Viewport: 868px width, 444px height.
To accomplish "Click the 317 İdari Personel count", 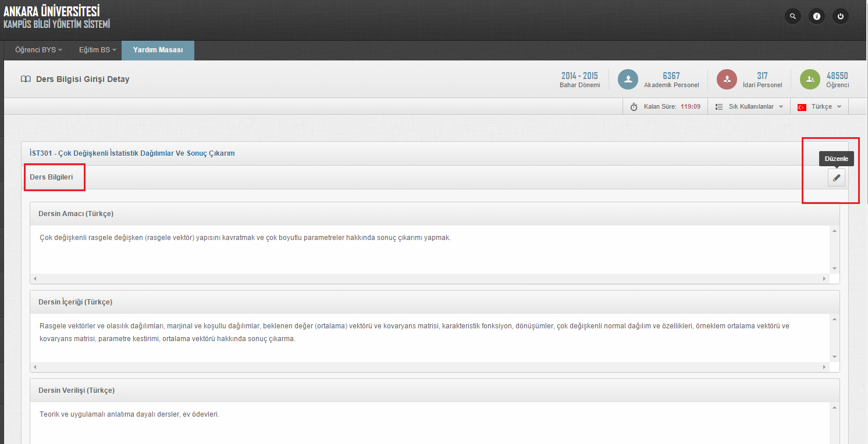I will pos(762,80).
